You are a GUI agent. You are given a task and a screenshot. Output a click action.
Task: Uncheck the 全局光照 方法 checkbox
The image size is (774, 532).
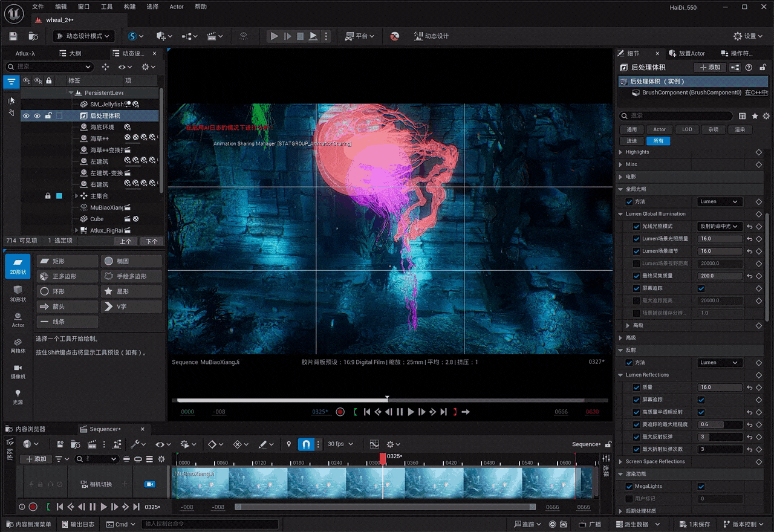point(629,202)
